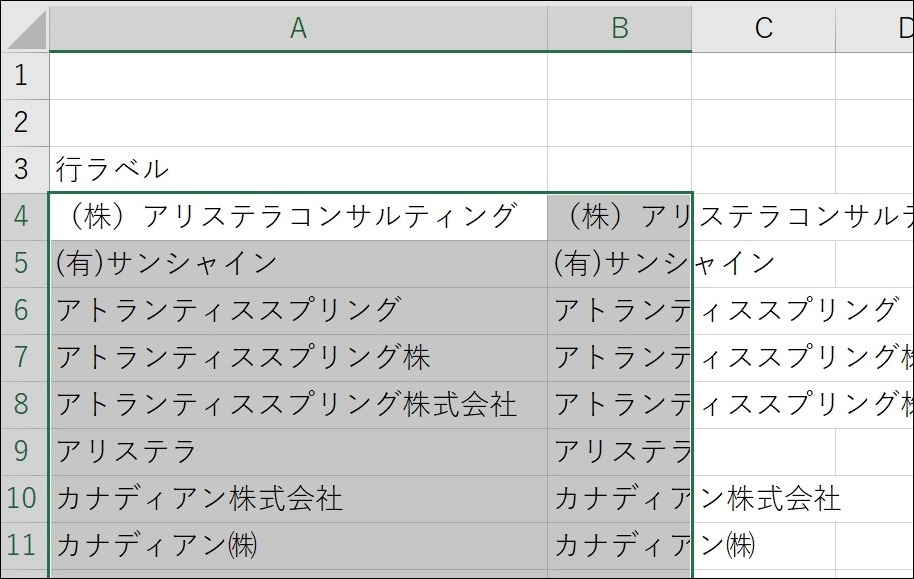Click cell B11 'カナディアン㈱'

[x=620, y=546]
